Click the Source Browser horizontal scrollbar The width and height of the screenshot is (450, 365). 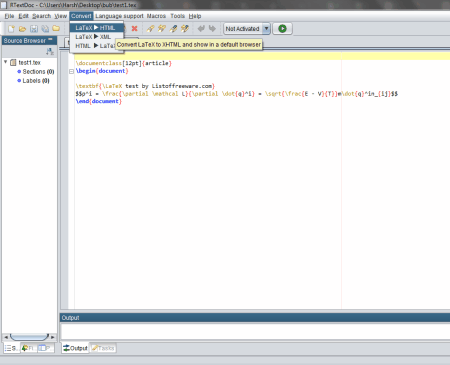click(x=29, y=337)
